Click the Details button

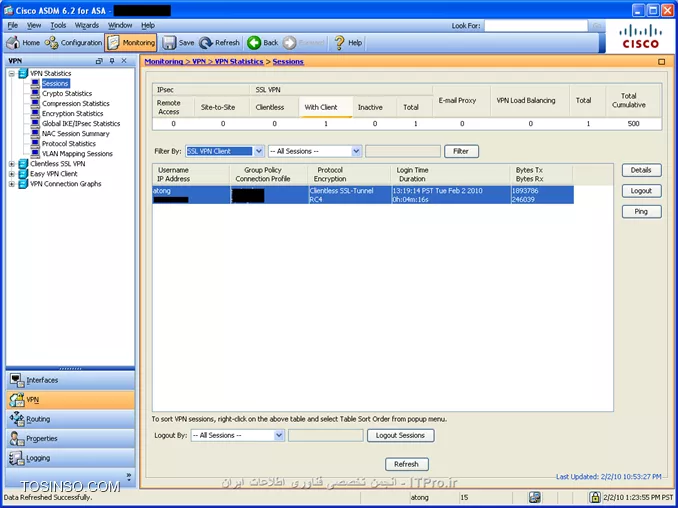(641, 170)
